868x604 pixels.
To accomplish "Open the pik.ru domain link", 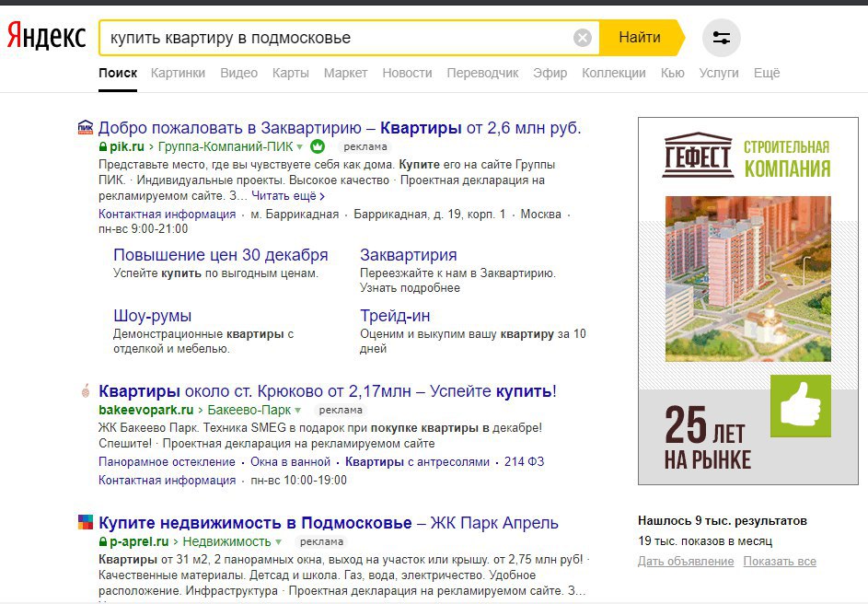I will (127, 146).
